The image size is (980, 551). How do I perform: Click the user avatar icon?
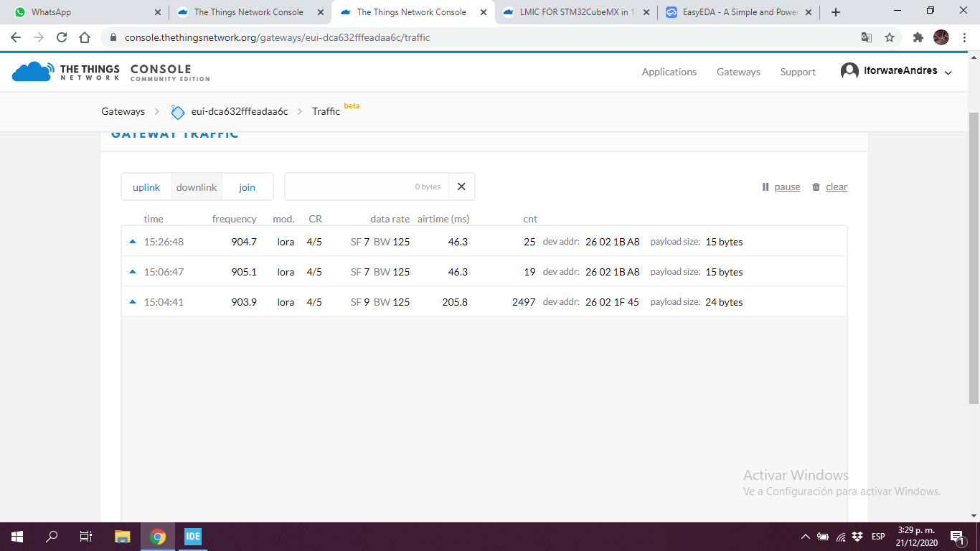coord(849,71)
